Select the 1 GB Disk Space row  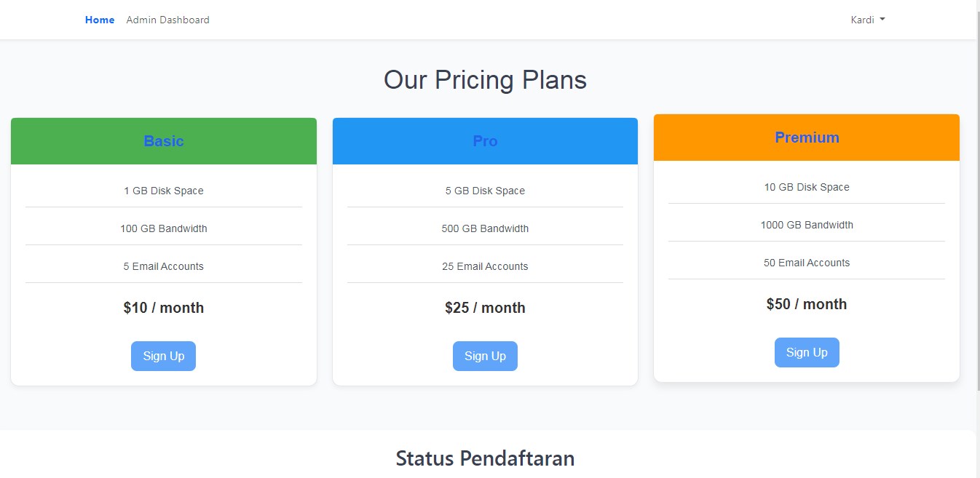pos(164,191)
